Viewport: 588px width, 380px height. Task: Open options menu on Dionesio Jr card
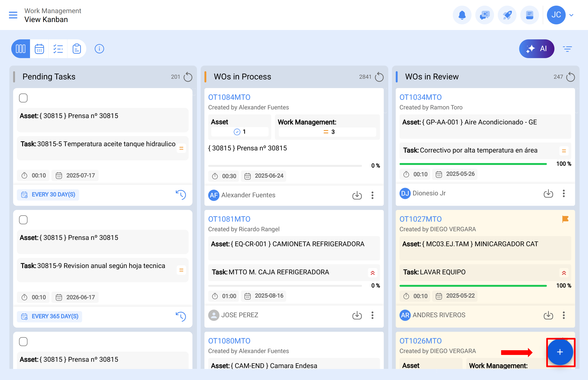click(564, 194)
